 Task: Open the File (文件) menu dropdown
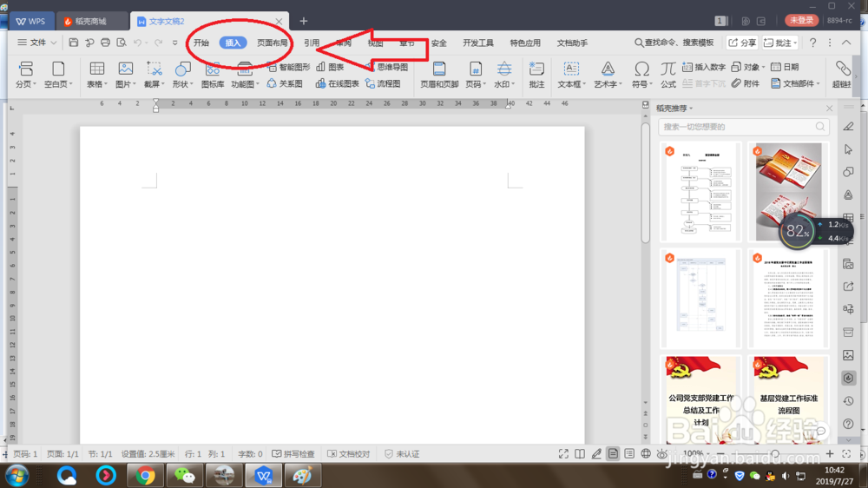(37, 43)
